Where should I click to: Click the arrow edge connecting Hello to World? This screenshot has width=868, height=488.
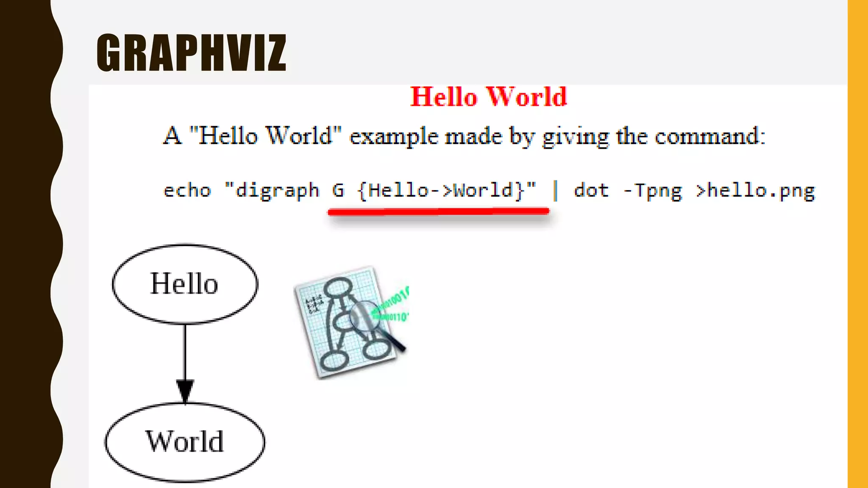[x=185, y=364]
